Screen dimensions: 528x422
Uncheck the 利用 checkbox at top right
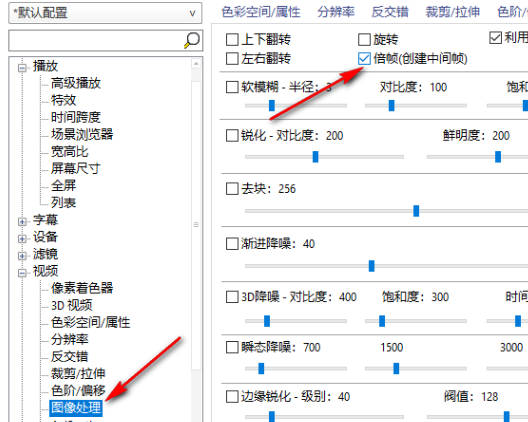tap(495, 37)
